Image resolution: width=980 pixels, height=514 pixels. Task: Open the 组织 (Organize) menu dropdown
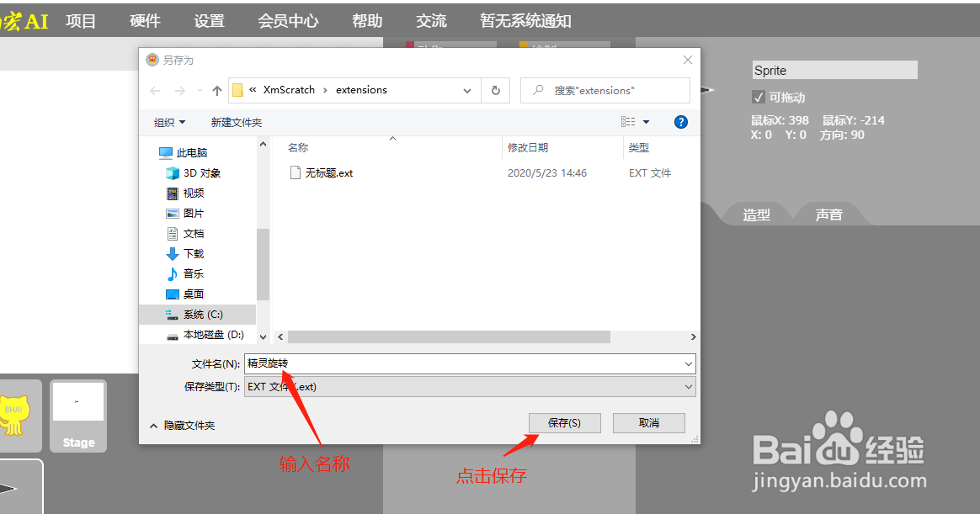click(x=168, y=121)
